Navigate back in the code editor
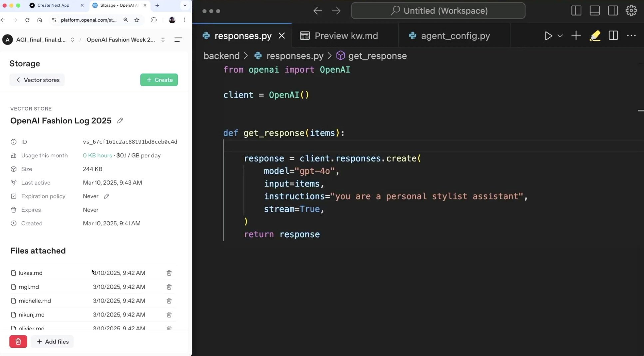Viewport: 644px width, 356px height. click(x=318, y=11)
